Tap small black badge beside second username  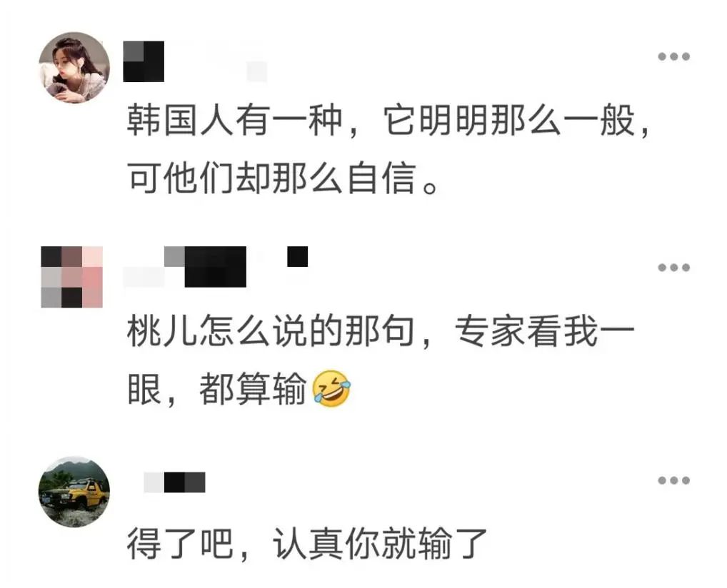click(298, 257)
